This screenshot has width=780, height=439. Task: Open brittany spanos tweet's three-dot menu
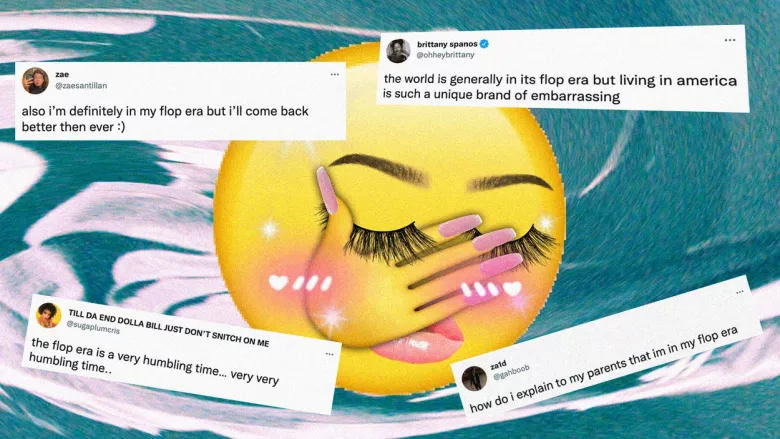coord(730,40)
